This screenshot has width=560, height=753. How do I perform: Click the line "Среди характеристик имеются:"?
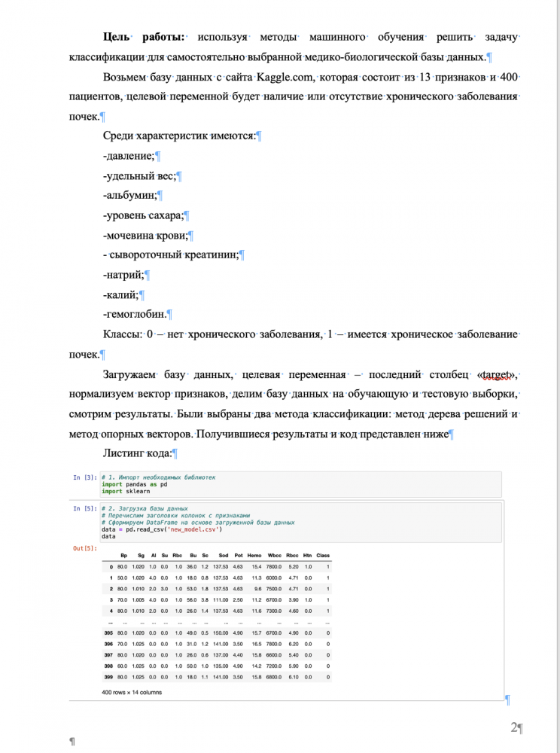(x=179, y=136)
